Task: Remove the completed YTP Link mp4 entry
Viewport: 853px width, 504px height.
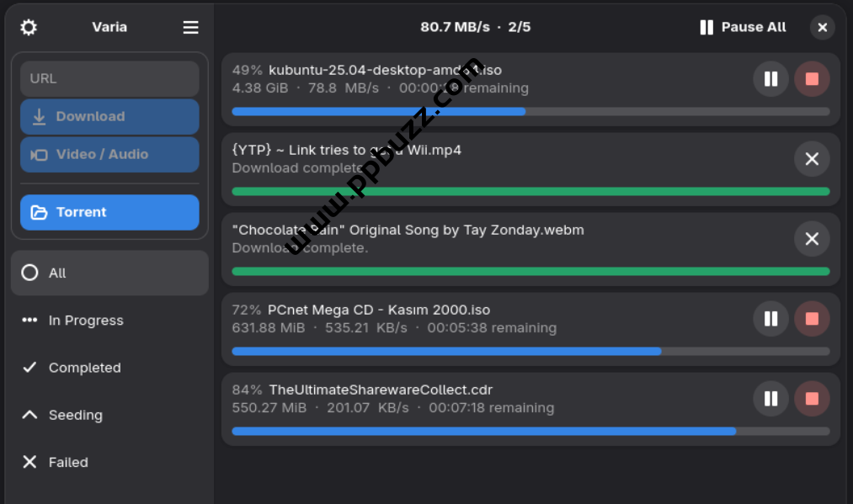Action: tap(812, 159)
